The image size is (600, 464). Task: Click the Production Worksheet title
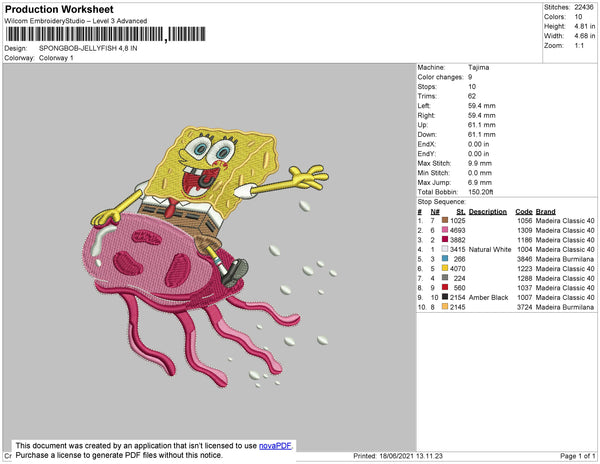[x=59, y=10]
